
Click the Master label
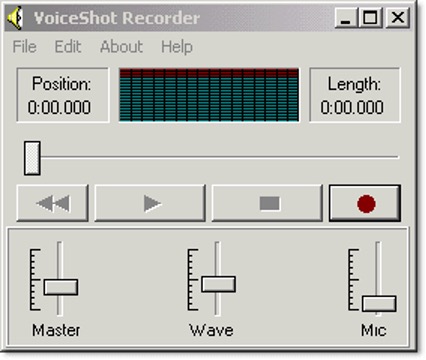pos(56,330)
